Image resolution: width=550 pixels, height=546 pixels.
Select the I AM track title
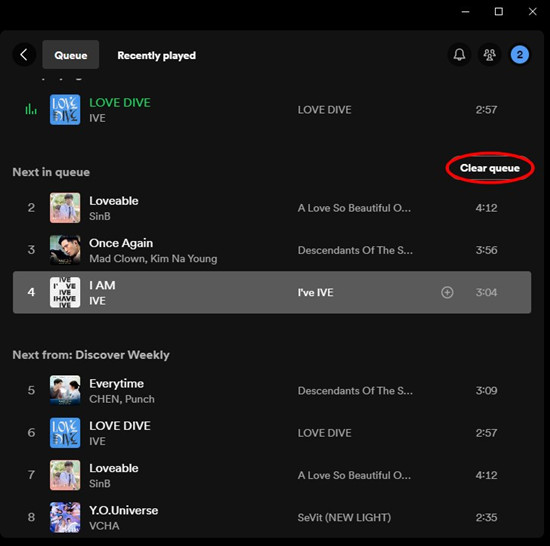[102, 285]
